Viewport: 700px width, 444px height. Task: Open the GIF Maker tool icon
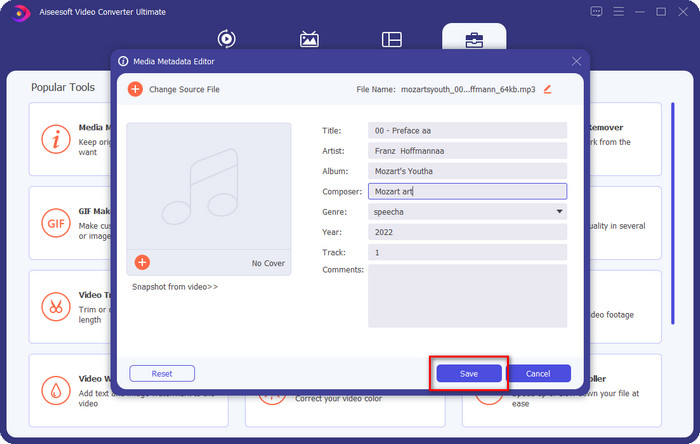(56, 223)
